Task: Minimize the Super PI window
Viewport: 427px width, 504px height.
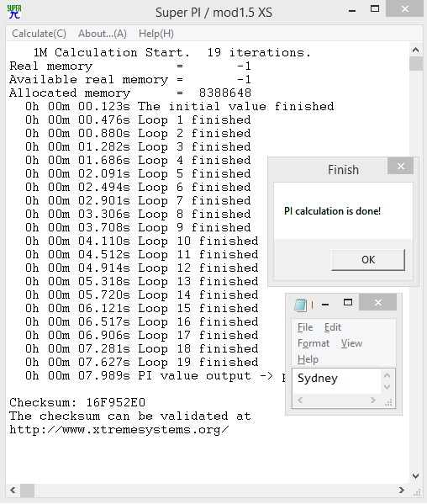Action: coord(352,10)
